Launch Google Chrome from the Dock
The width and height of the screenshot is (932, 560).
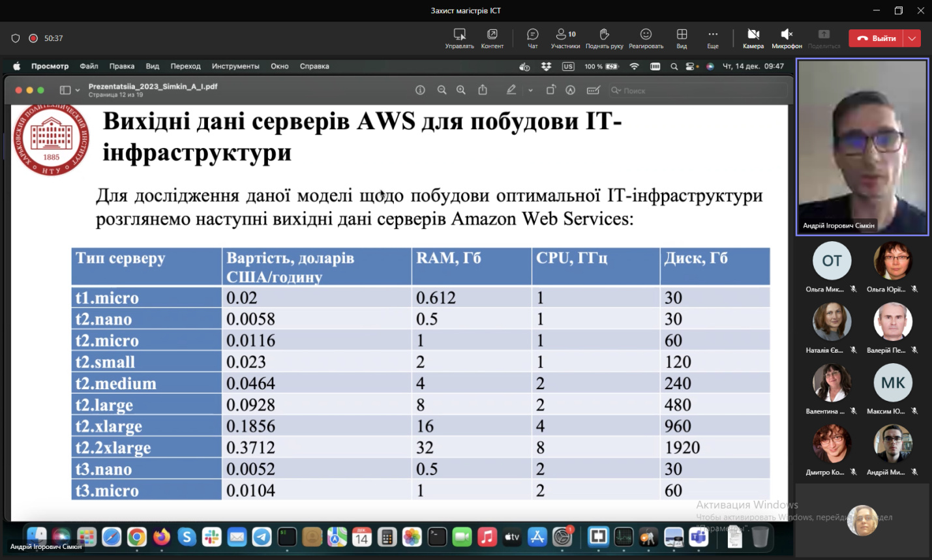(137, 537)
